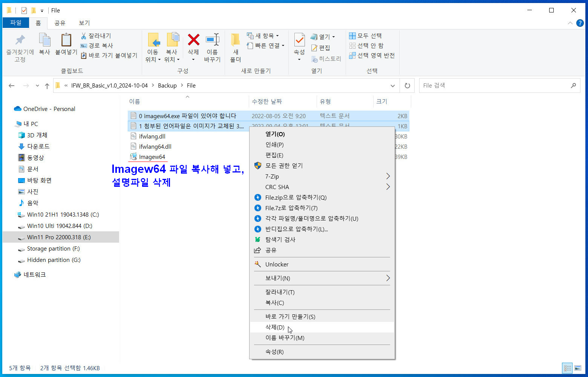
Task: Switch to the 공유 ribbon tab
Action: tap(60, 23)
